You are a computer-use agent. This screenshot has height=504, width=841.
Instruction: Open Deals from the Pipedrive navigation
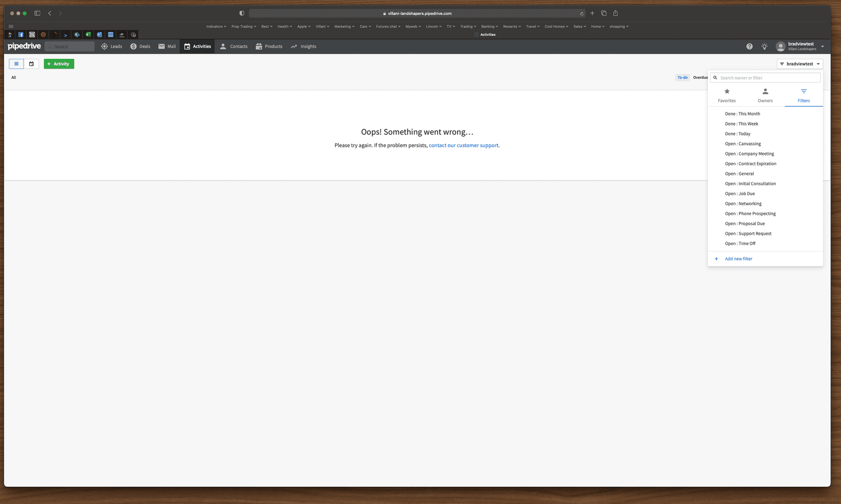coord(141,47)
